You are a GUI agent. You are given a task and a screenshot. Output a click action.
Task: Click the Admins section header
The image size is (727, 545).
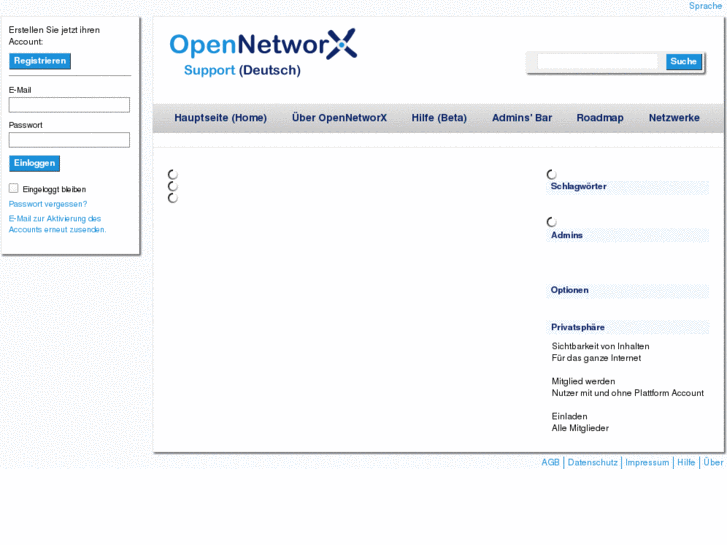[x=627, y=235]
